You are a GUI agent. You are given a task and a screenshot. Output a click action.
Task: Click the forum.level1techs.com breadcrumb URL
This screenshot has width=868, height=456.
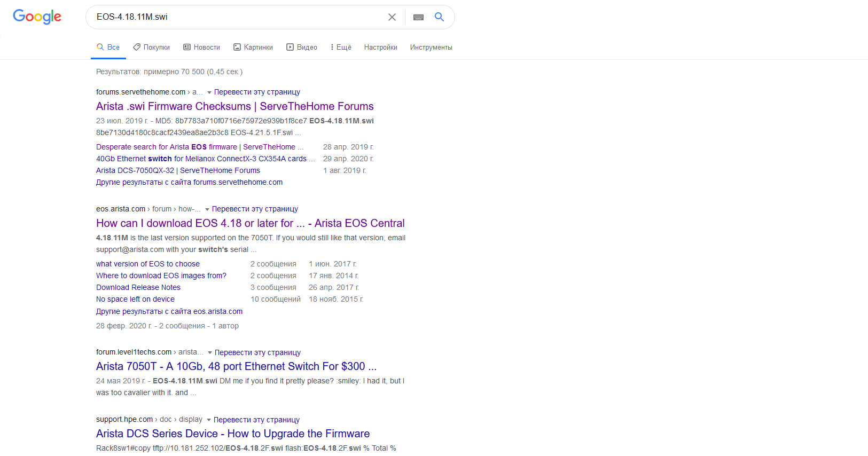150,352
